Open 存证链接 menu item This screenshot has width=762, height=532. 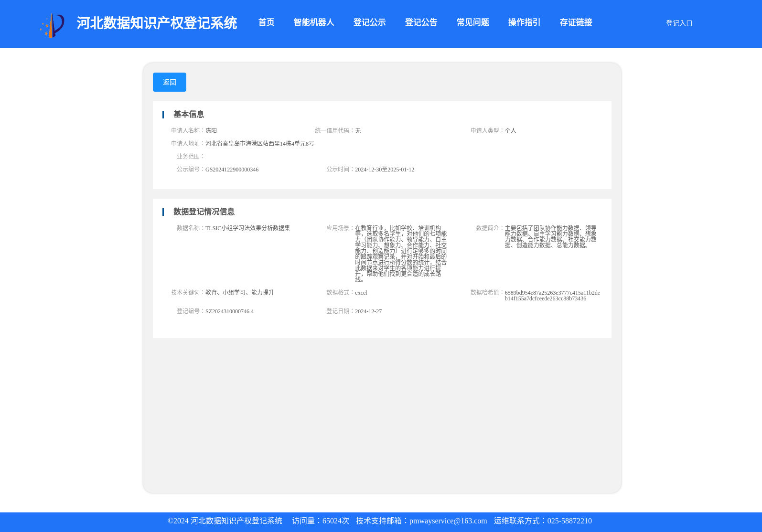pos(576,22)
